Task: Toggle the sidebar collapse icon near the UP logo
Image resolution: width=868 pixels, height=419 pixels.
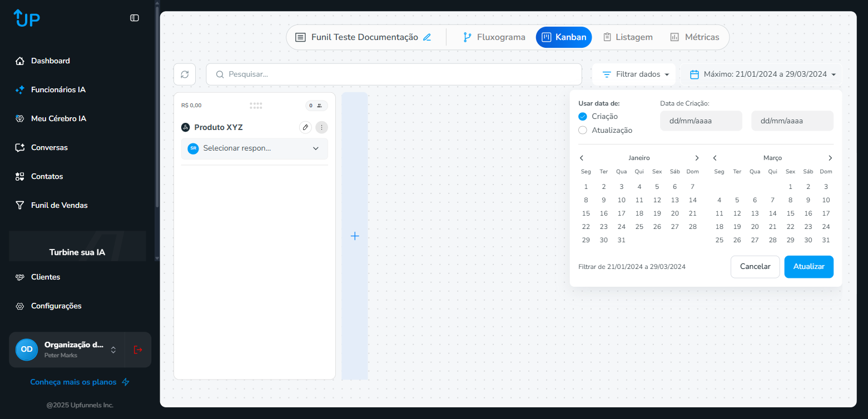Action: point(134,18)
